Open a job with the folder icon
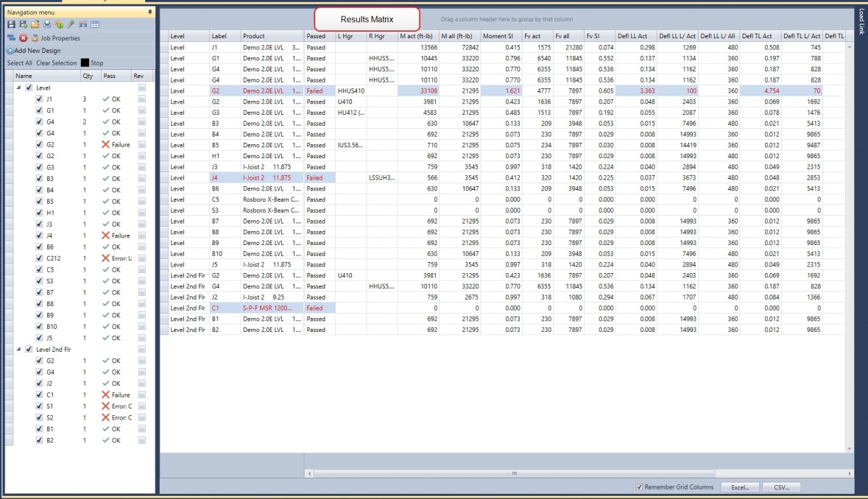868x499 pixels. [35, 24]
